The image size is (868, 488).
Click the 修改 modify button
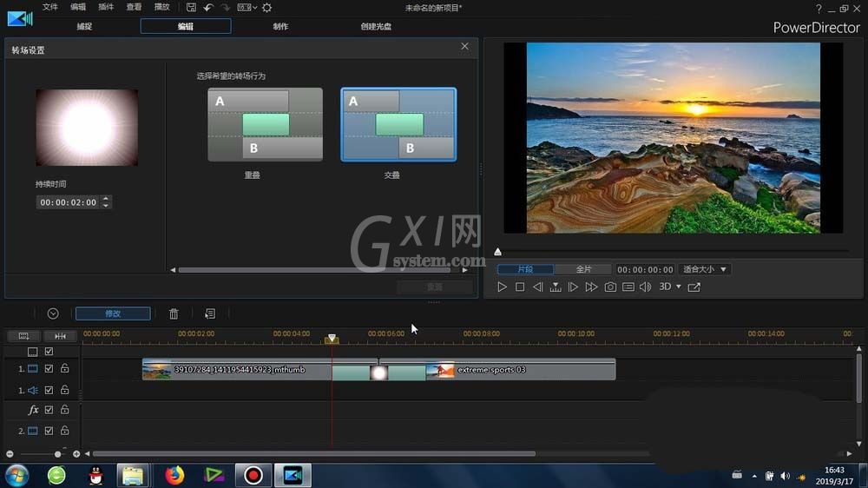click(x=113, y=313)
